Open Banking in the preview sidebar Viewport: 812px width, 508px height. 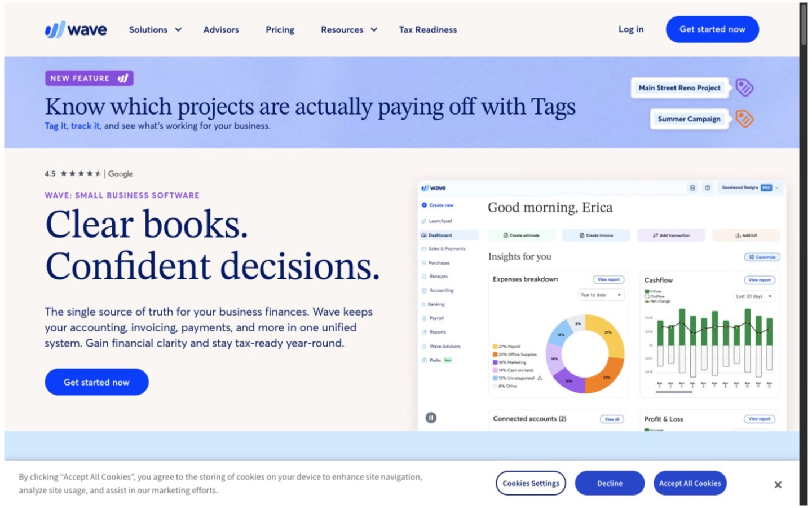[x=436, y=304]
